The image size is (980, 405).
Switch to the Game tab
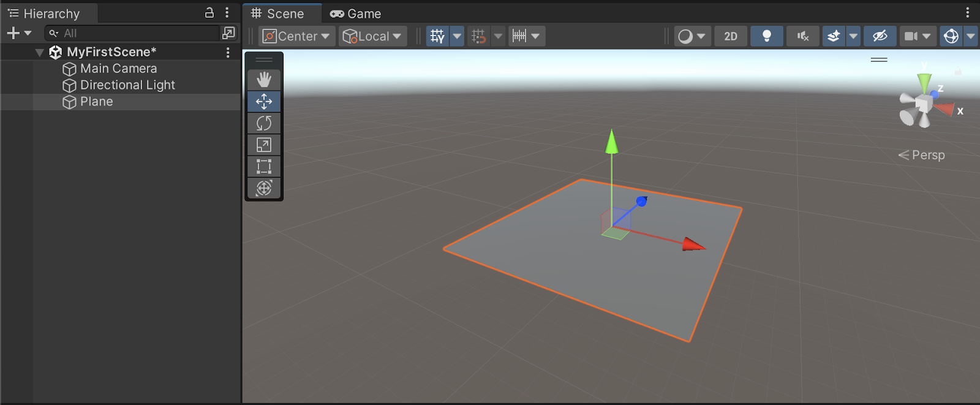pos(356,13)
